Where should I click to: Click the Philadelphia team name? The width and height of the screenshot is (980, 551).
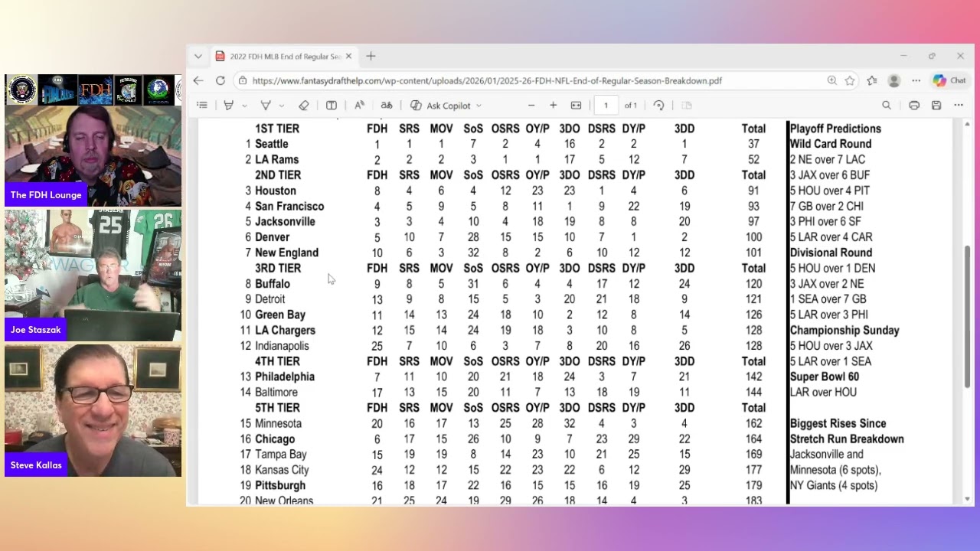285,377
